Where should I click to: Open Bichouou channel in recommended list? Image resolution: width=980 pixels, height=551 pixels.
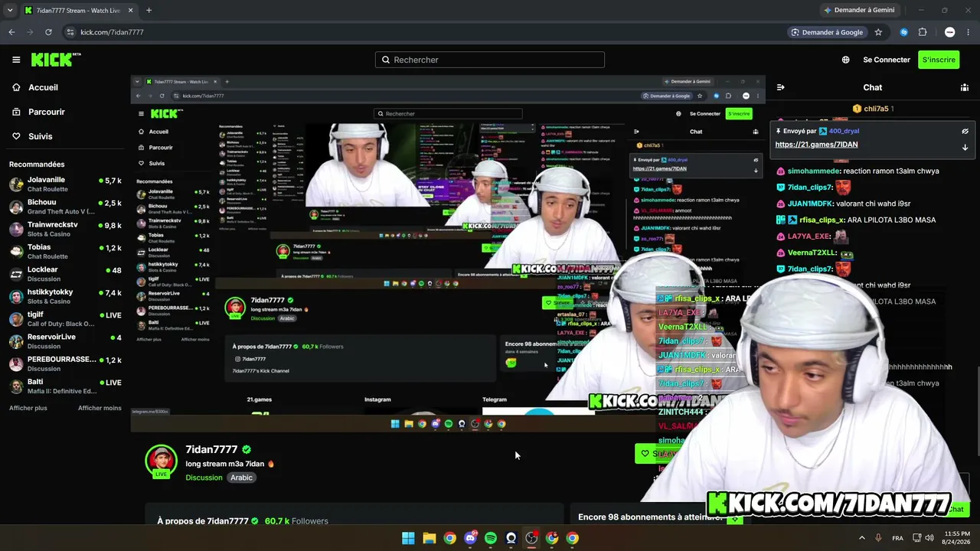[x=65, y=207]
